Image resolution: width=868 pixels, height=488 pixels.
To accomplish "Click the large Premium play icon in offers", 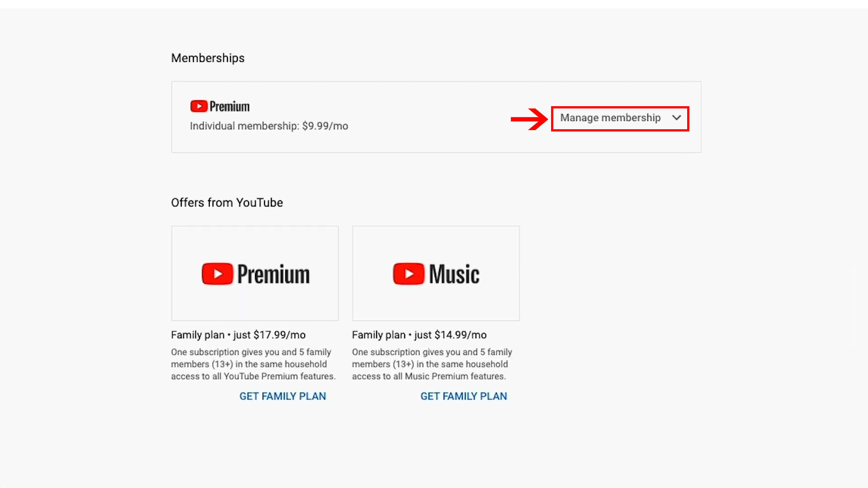I will point(217,273).
